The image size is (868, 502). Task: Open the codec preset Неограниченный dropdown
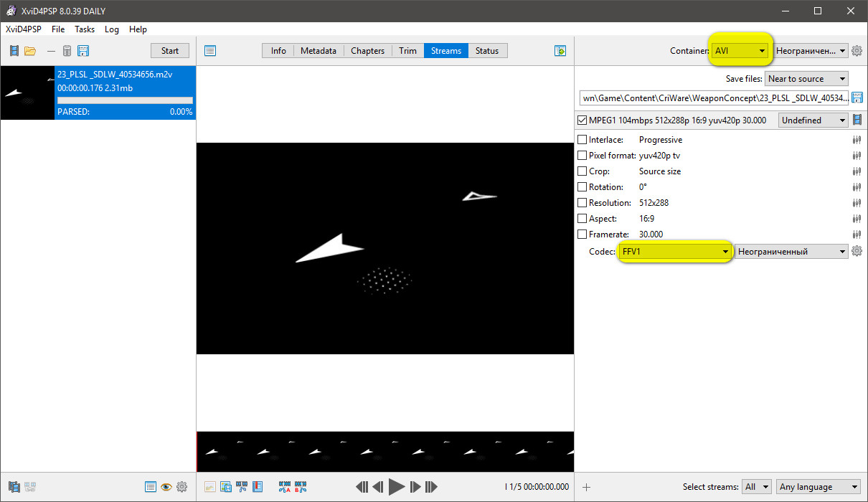[x=792, y=252]
